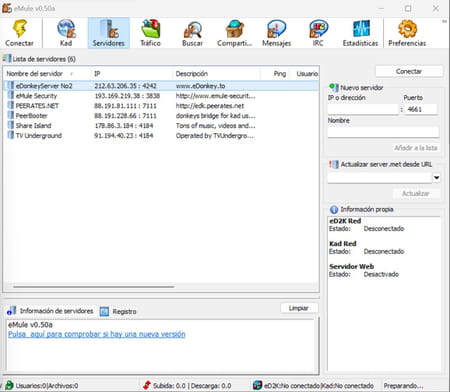The height and width of the screenshot is (392, 450).
Task: Select IP 91.194.40.23 : 4184
Action: coord(124,136)
